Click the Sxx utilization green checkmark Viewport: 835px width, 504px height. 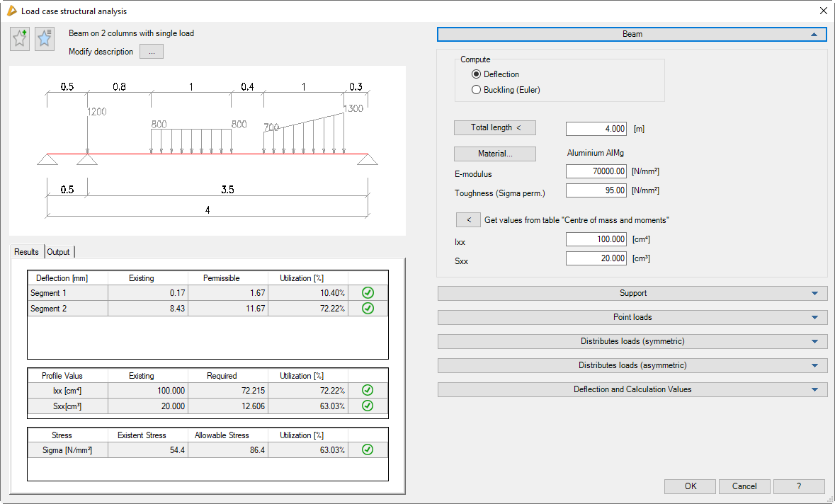pos(368,406)
